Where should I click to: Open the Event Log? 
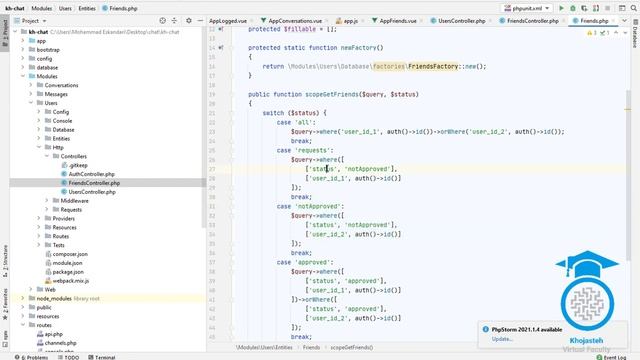611,357
